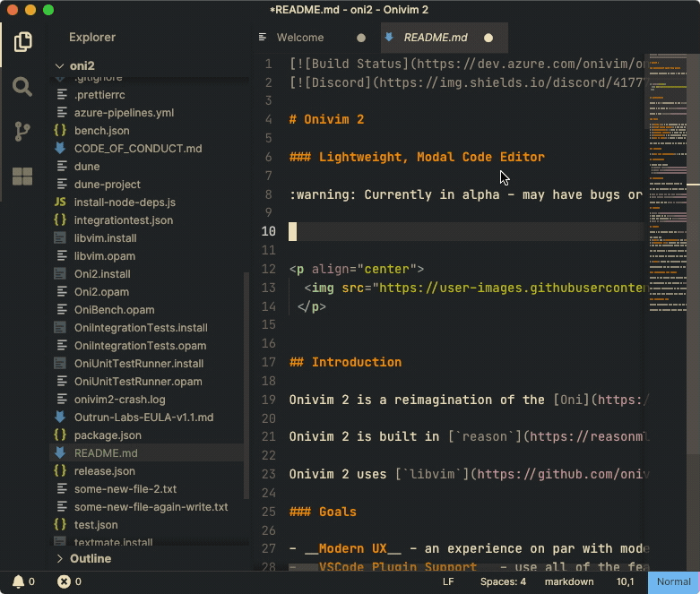Click the lines icon beside dune-project

pyautogui.click(x=62, y=185)
